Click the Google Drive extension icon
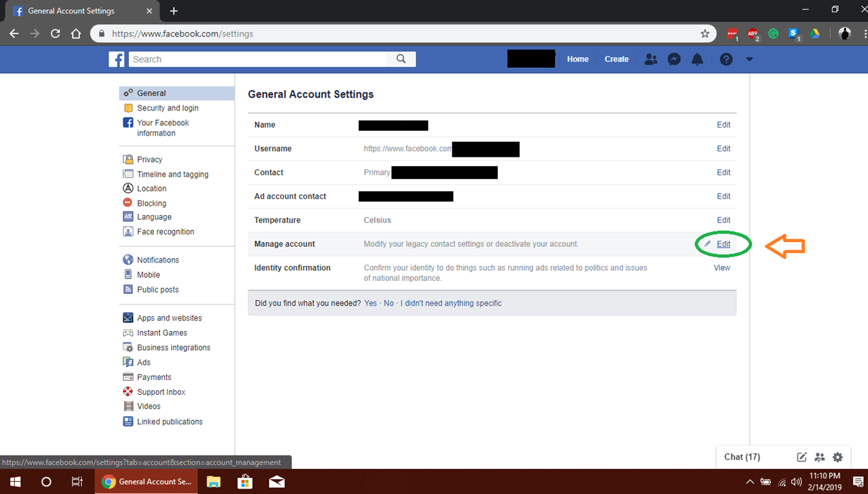Screen dimensions: 868x494 pos(814,33)
